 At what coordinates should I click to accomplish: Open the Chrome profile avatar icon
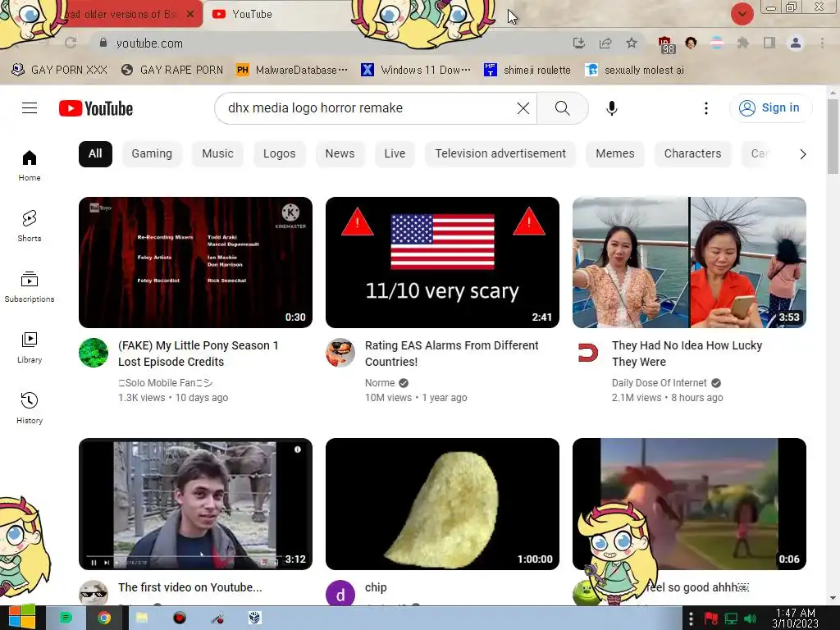796,43
